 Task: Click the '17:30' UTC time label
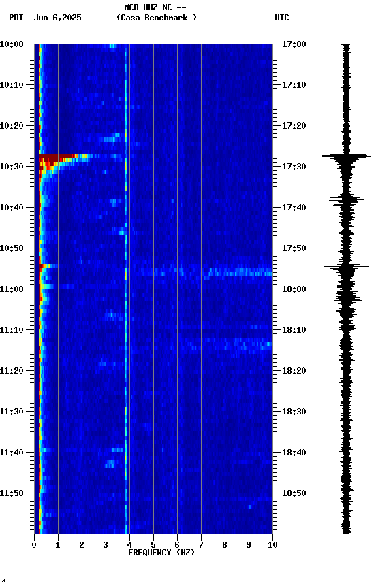[294, 167]
